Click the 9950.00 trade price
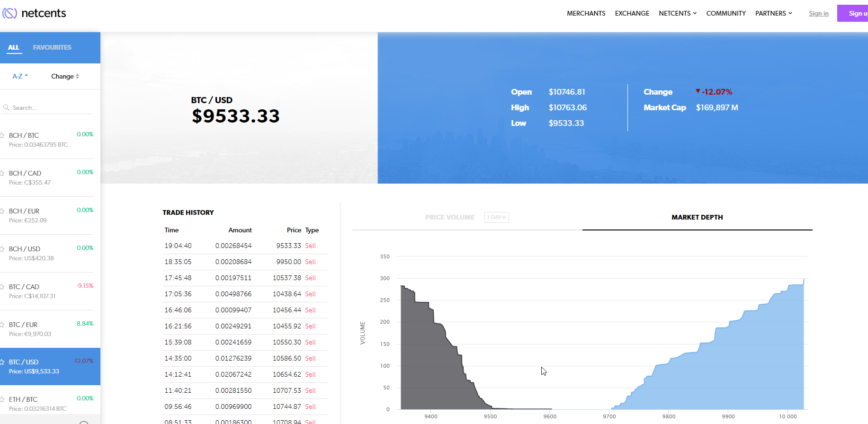868x424 pixels. coord(289,262)
